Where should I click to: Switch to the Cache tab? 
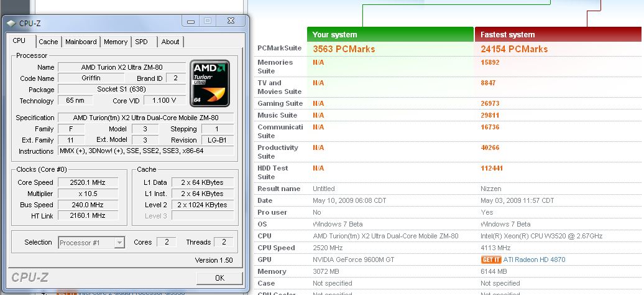pyautogui.click(x=48, y=42)
